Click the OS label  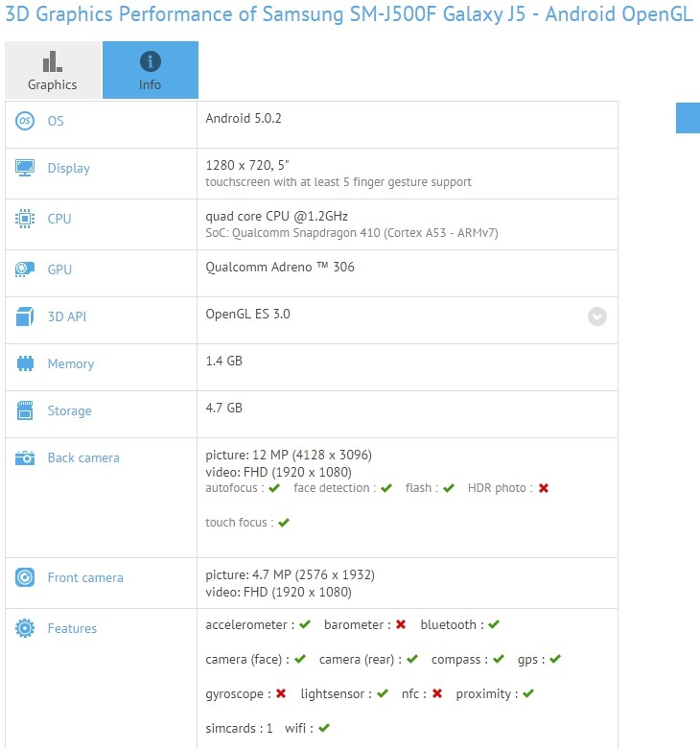(56, 121)
